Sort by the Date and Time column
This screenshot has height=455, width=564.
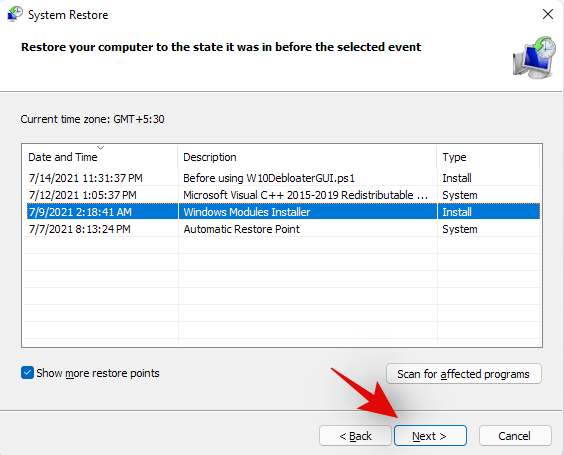coord(100,157)
